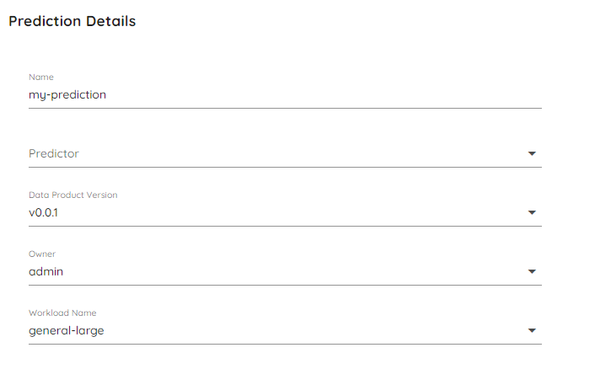Screen dimensions: 600x385
Task: Click the Owner field label
Action: 42,254
